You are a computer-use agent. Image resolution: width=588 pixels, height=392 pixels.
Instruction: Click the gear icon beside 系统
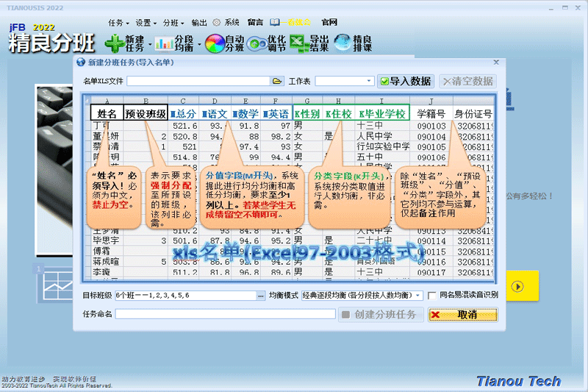click(216, 23)
